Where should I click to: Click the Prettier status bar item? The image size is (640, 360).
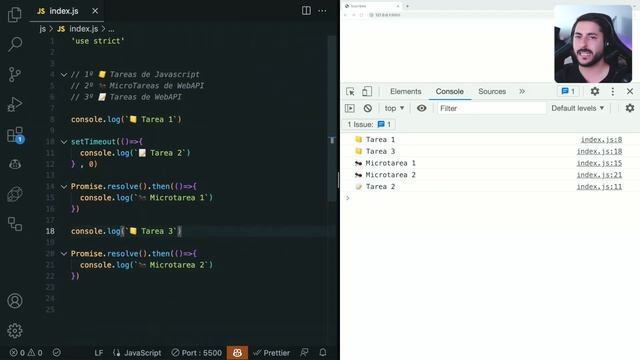(271, 353)
